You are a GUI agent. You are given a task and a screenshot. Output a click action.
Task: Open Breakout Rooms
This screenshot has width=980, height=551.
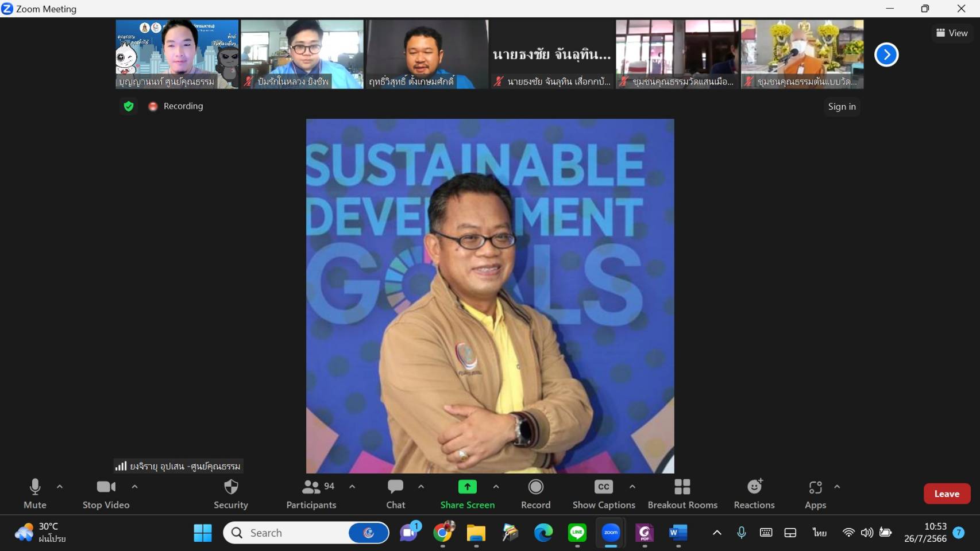pos(682,494)
